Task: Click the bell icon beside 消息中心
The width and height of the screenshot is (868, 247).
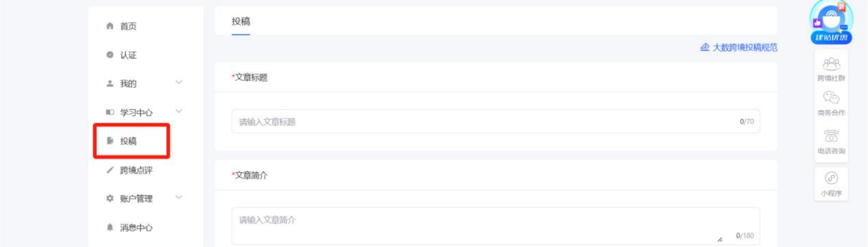Action: (x=109, y=227)
